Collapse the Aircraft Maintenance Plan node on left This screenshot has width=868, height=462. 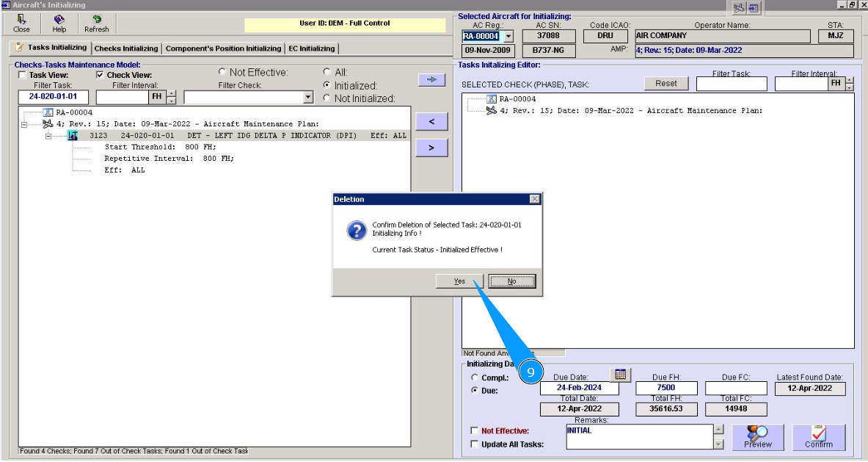click(23, 125)
